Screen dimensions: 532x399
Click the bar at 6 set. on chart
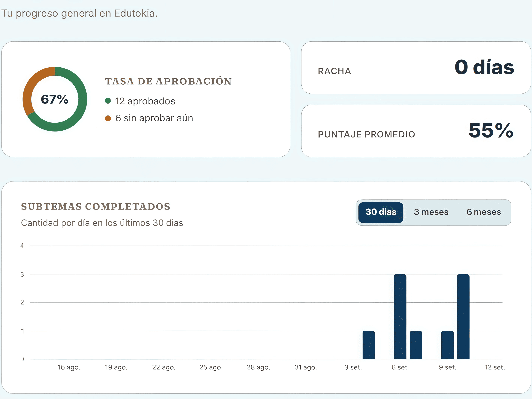[x=400, y=317]
